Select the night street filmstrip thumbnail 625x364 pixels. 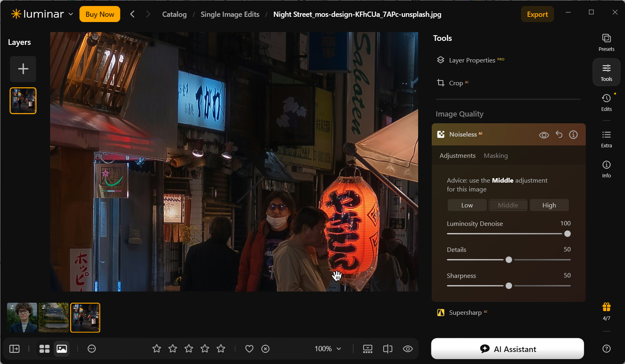[85, 318]
